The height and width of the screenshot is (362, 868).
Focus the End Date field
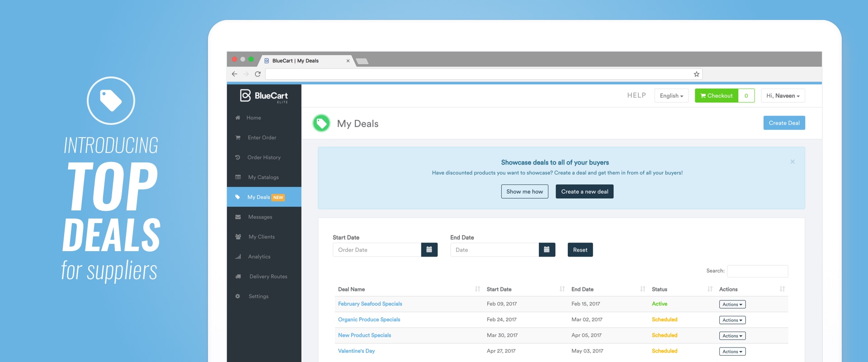pyautogui.click(x=495, y=250)
